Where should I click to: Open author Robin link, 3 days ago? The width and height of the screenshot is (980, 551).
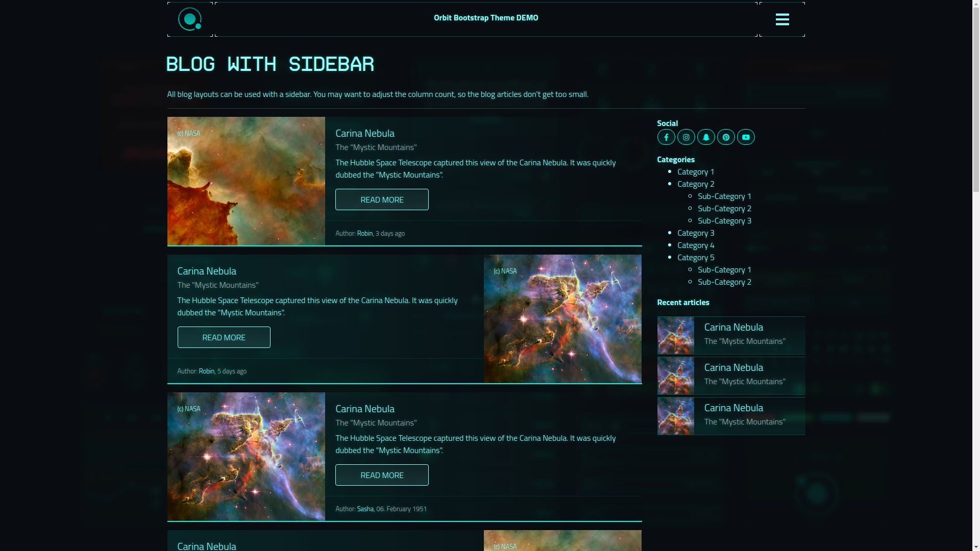click(364, 233)
